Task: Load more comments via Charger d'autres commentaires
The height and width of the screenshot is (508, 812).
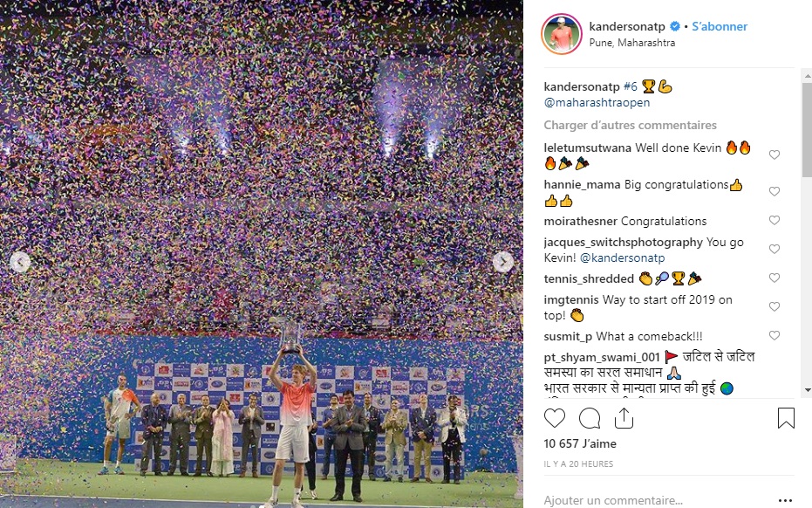Action: click(630, 125)
